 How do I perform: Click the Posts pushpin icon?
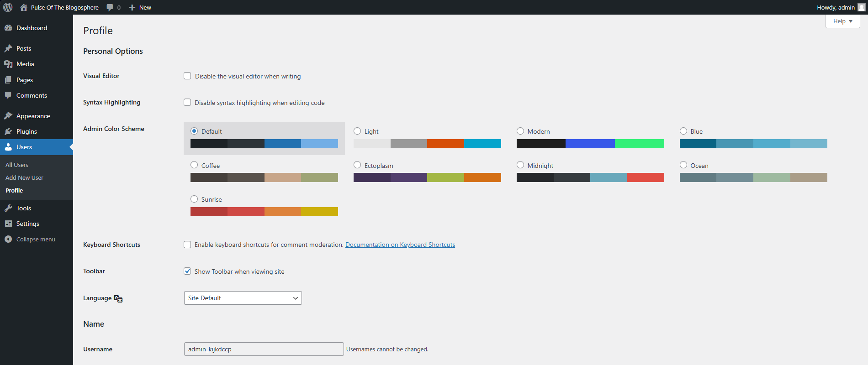point(8,48)
